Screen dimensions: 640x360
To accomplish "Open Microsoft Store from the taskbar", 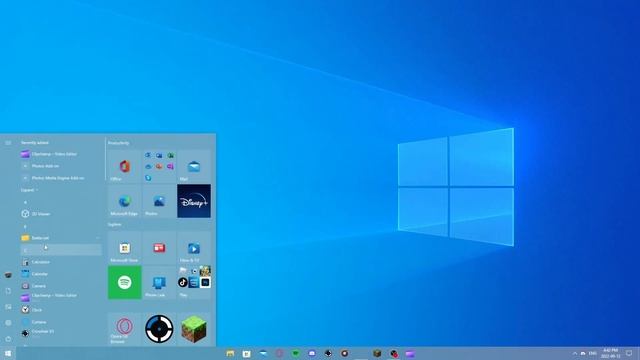I will [x=247, y=353].
